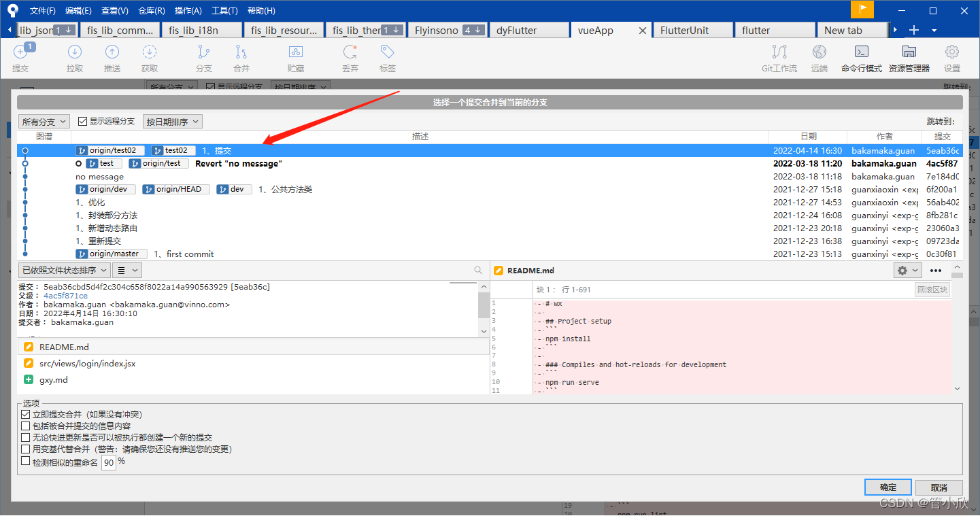980x516 pixels.
Task: Open the 查看(V) menu
Action: tap(114, 10)
